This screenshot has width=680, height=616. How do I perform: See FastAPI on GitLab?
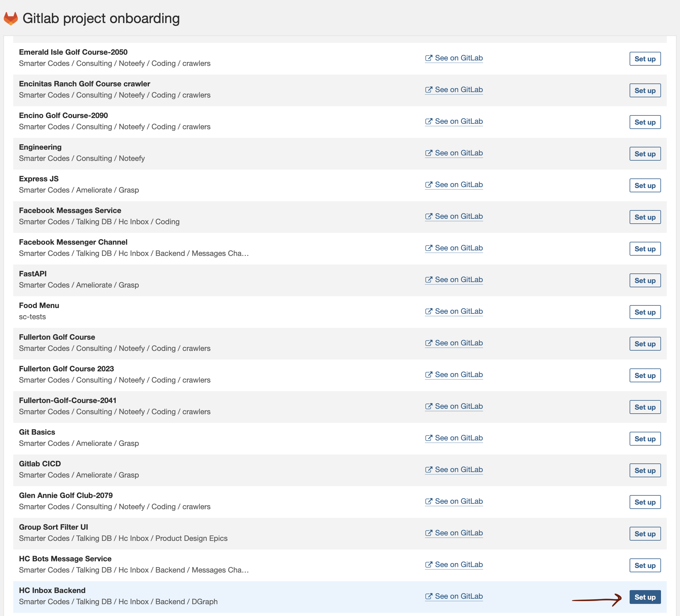(x=454, y=280)
